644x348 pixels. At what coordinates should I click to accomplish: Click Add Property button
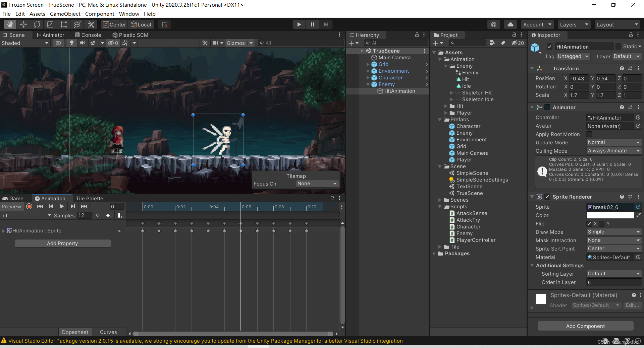pyautogui.click(x=63, y=243)
